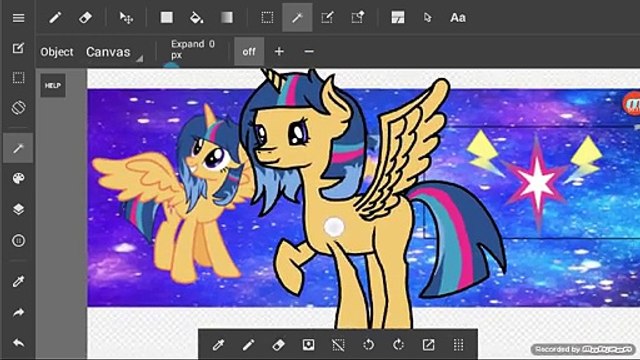The height and width of the screenshot is (360, 640).
Task: Click the Redo arrow in left sidebar
Action: 18,313
